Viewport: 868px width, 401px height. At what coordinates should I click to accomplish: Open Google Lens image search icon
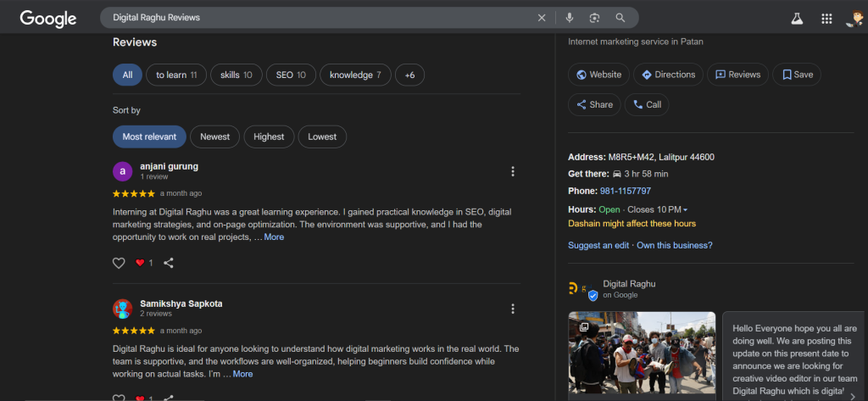[x=594, y=18]
